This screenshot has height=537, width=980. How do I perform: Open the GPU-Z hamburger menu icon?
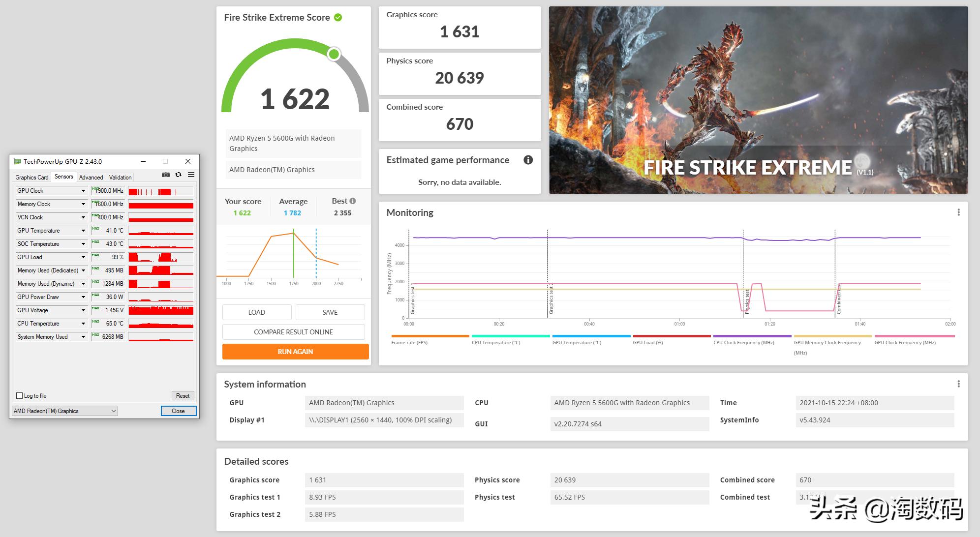pyautogui.click(x=191, y=175)
